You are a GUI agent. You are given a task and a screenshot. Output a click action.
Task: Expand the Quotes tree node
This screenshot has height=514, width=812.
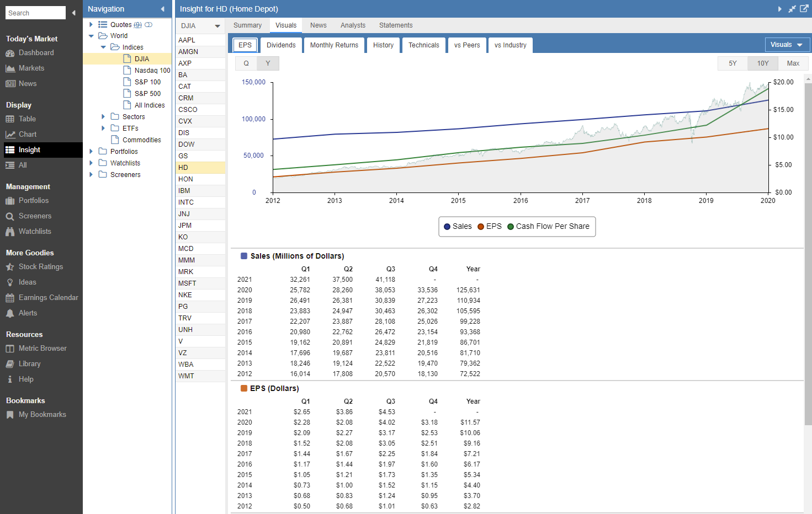pyautogui.click(x=91, y=25)
